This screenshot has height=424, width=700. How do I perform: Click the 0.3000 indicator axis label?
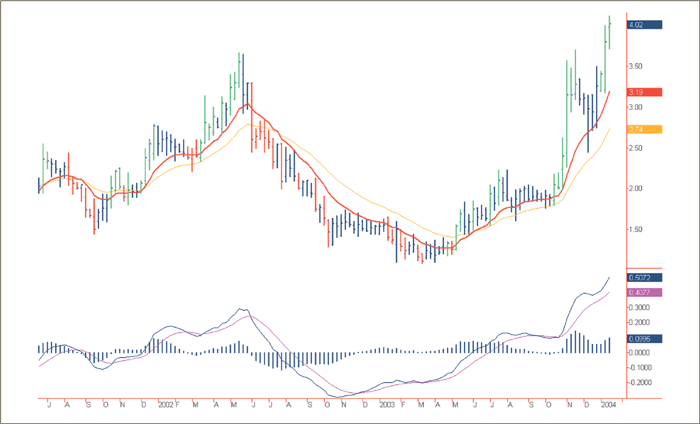click(639, 308)
